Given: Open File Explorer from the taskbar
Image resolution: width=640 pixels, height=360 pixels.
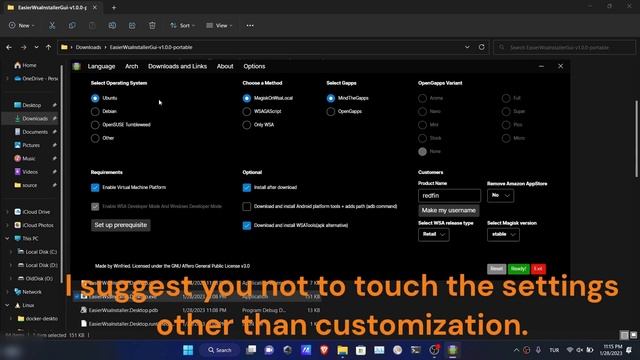Looking at the screenshot, I should [342, 350].
